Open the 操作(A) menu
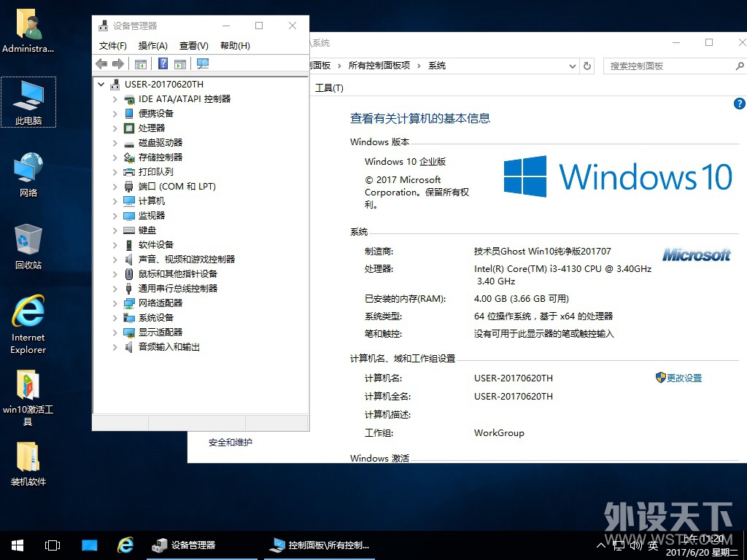 [153, 46]
